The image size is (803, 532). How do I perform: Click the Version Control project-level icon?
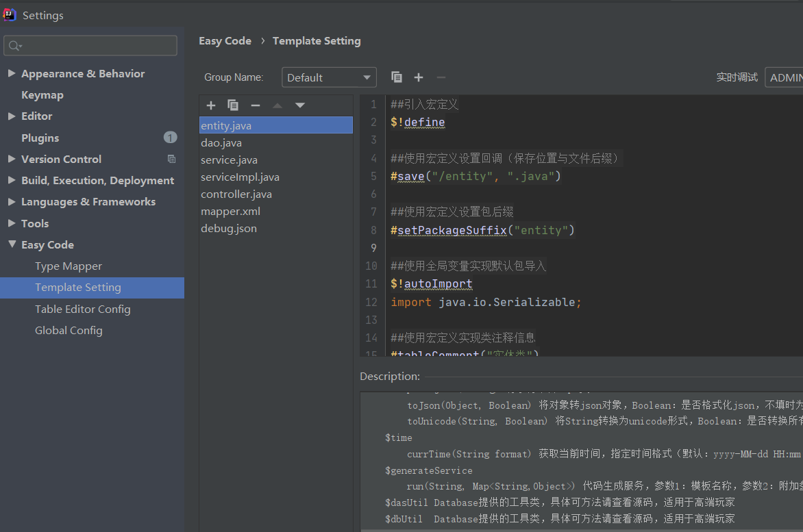171,159
